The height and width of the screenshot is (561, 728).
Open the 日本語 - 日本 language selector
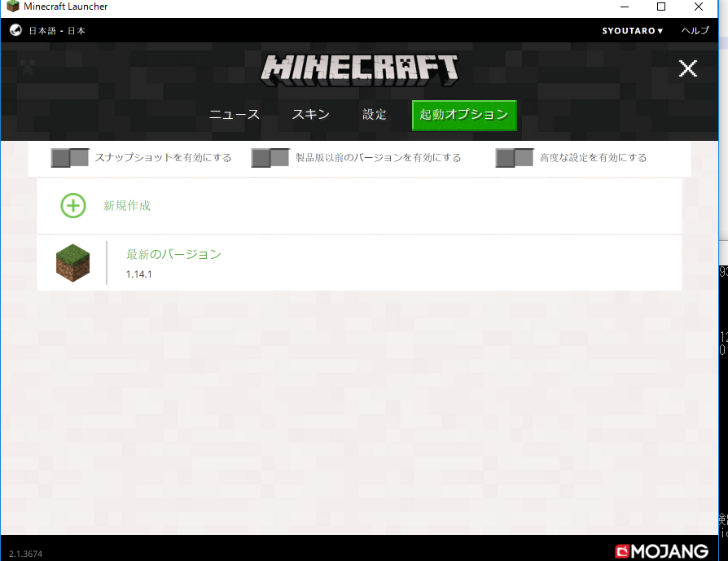57,31
